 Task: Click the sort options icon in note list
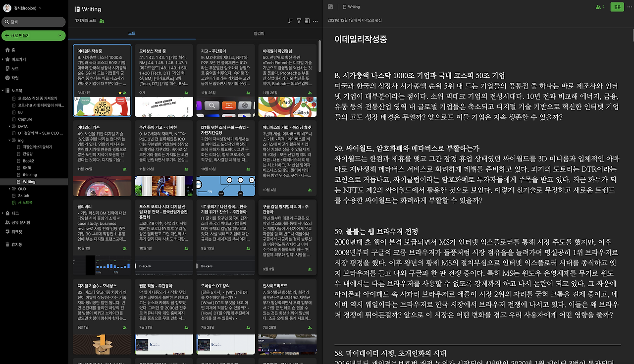click(x=290, y=21)
